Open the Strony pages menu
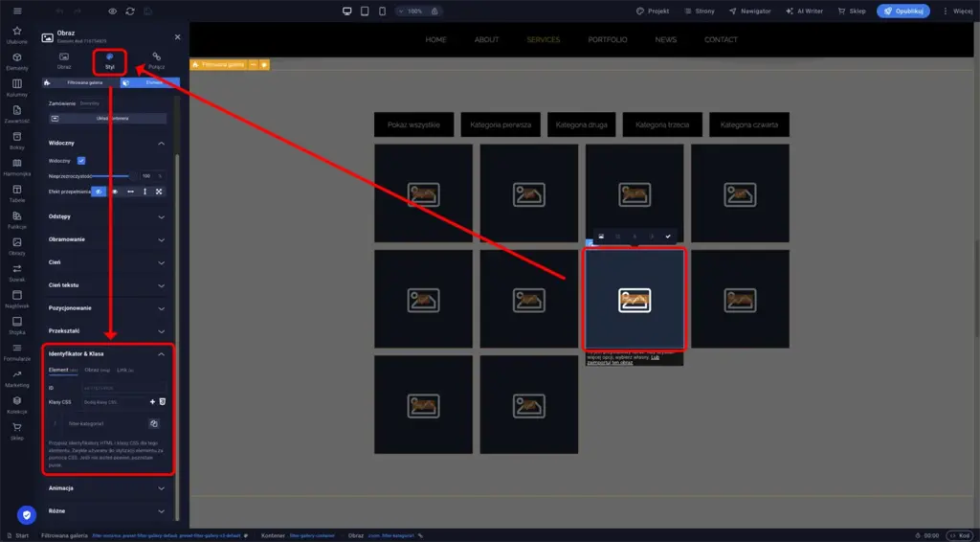Screen dimensions: 980x542 [700, 11]
